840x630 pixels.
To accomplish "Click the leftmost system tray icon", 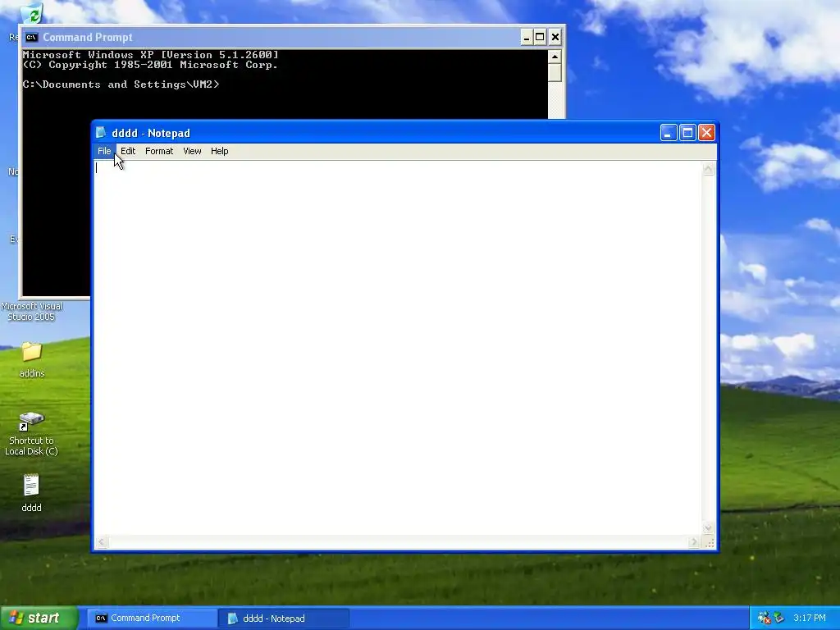I will click(764, 619).
